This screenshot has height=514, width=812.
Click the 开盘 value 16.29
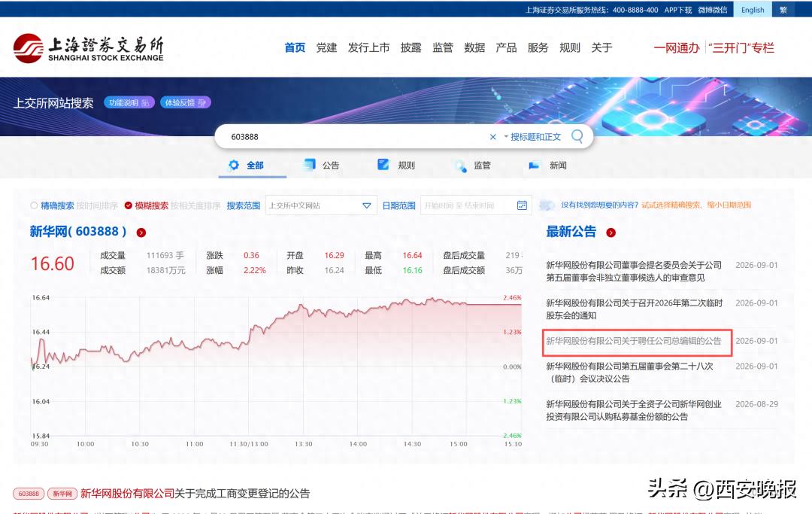tap(334, 255)
